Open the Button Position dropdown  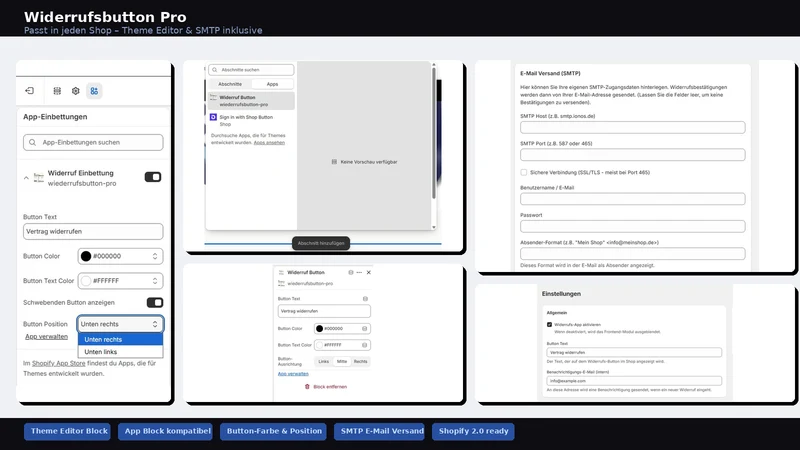(120, 324)
